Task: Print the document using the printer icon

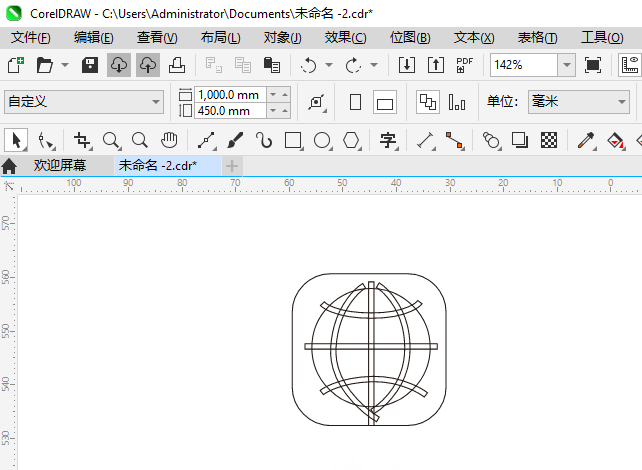Action: point(177,65)
